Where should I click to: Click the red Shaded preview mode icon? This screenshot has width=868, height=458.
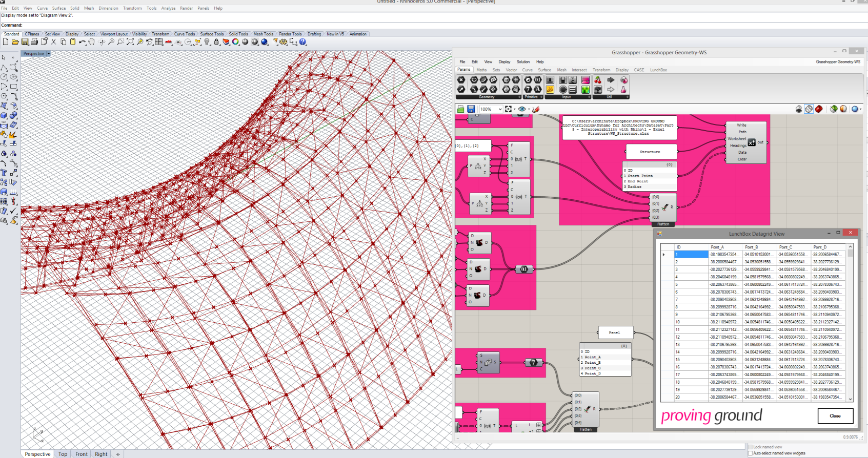pos(819,109)
